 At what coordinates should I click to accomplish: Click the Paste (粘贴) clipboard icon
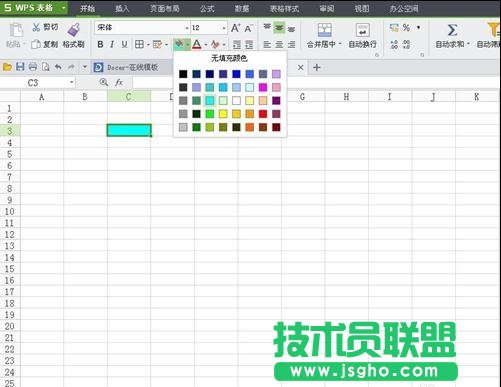[16, 31]
